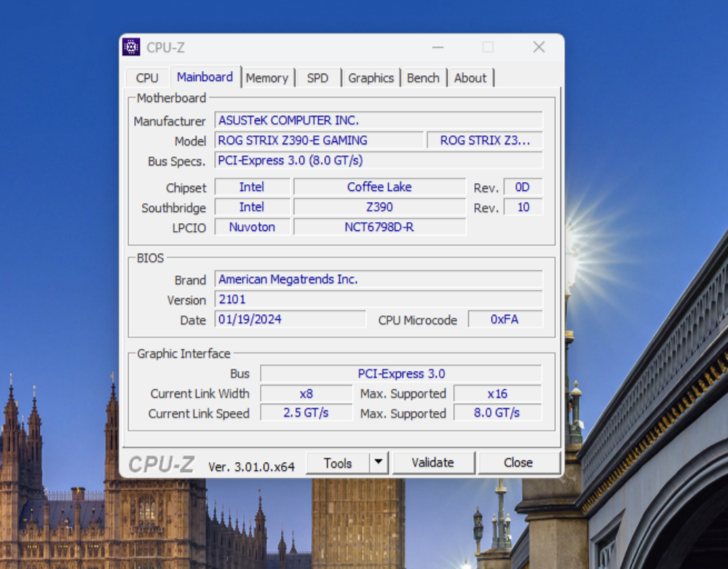This screenshot has height=569, width=728.
Task: Click the Current Link Speed 2.5 GT/s
Action: point(306,412)
